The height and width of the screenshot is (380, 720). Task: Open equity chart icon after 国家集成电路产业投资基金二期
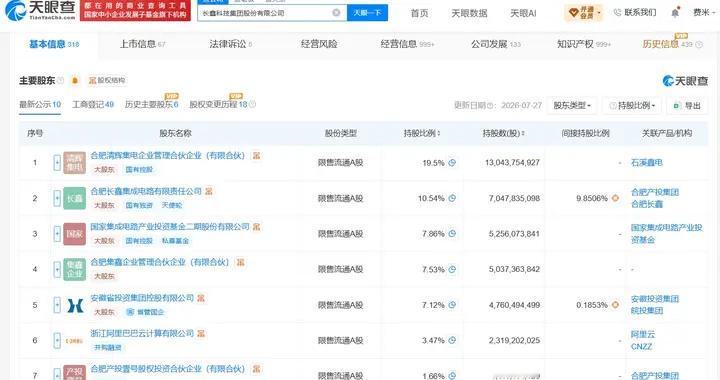tap(256, 227)
